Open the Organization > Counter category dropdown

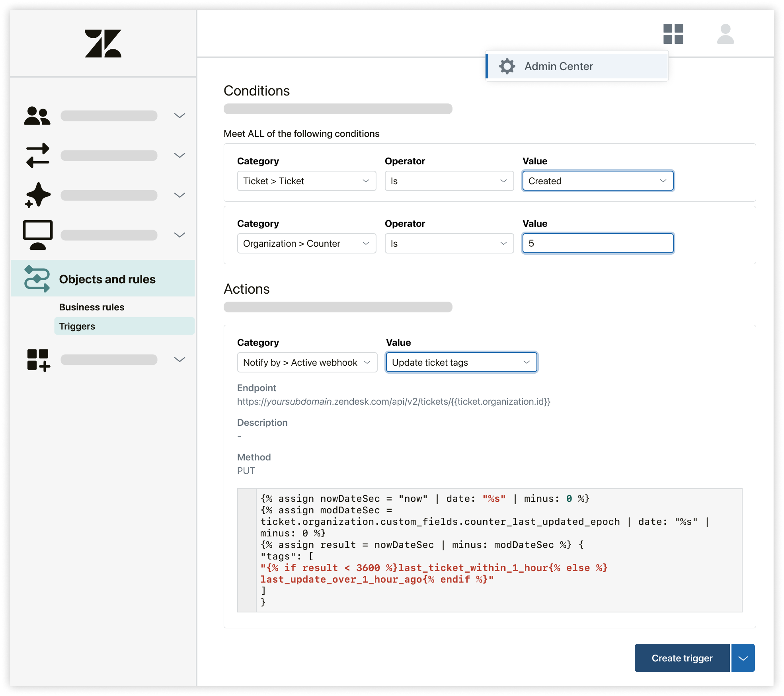click(306, 244)
